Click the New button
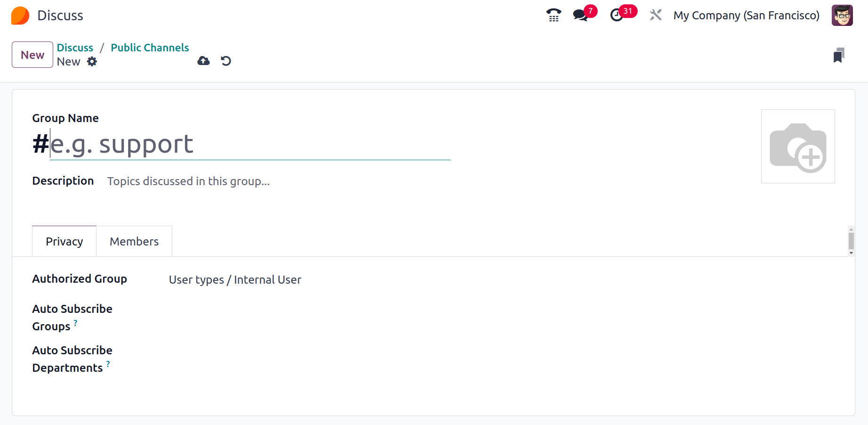 32,55
